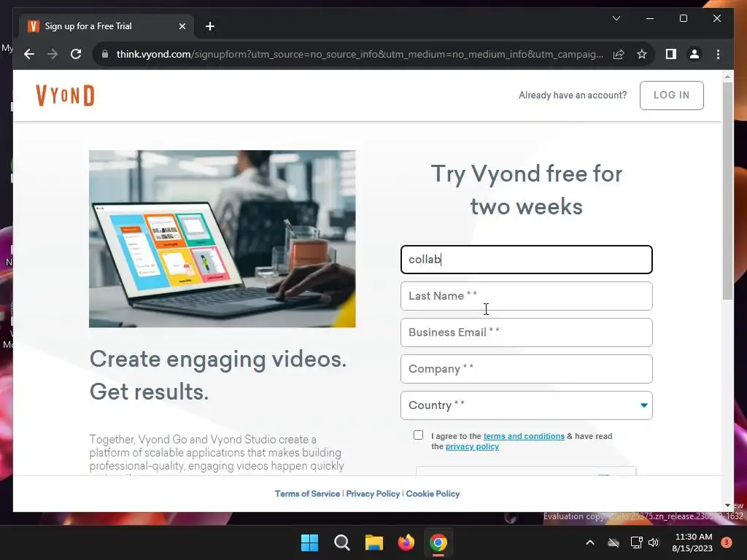Click the LOG IN button

[671, 96]
